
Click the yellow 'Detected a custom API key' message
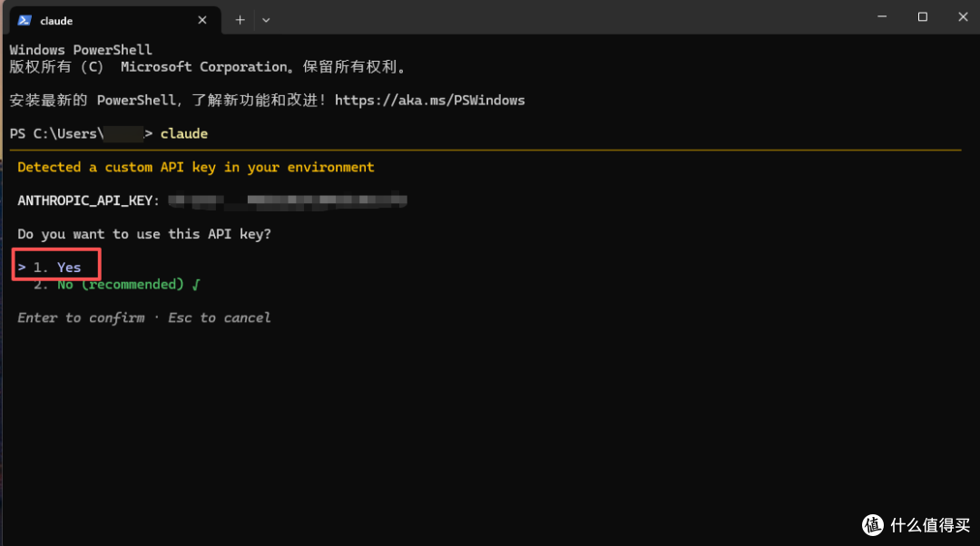click(195, 167)
